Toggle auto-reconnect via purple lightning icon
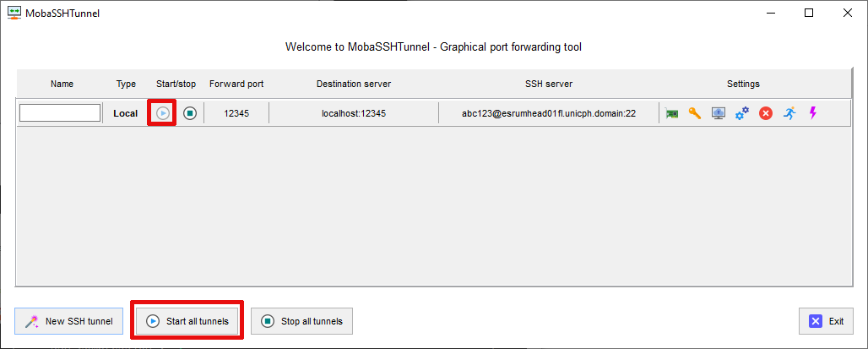This screenshot has width=868, height=349. tap(812, 113)
